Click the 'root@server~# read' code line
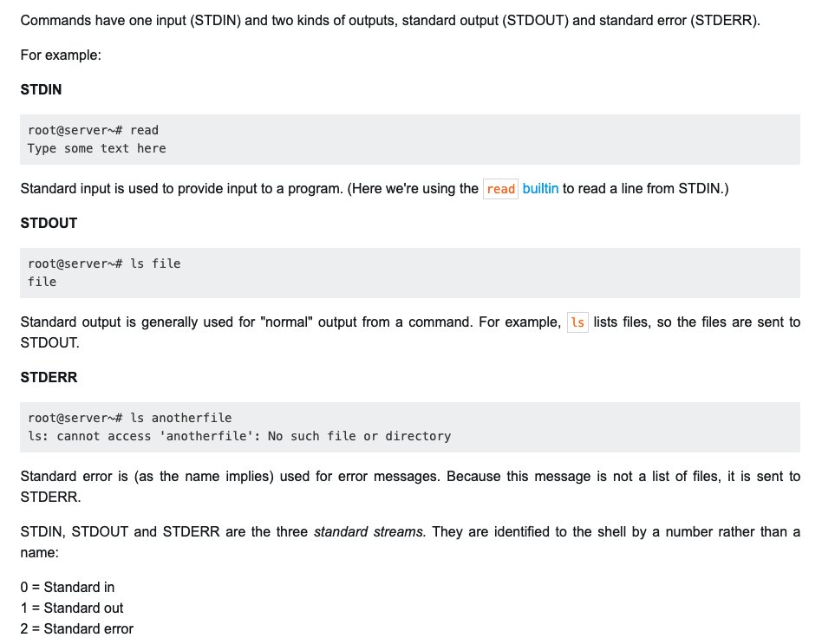This screenshot has height=644, width=835. pyautogui.click(x=93, y=130)
